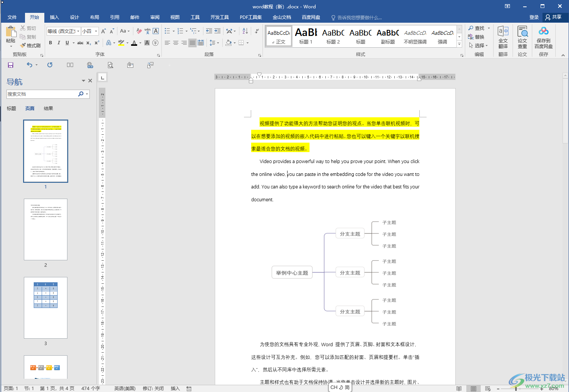Toggle subscript formatting
Screen dimensions: 569x392
89,43
